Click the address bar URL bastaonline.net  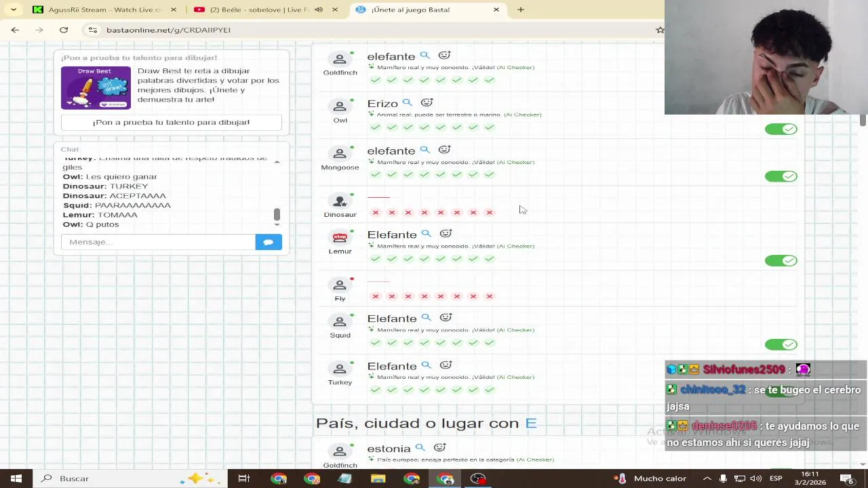click(168, 30)
